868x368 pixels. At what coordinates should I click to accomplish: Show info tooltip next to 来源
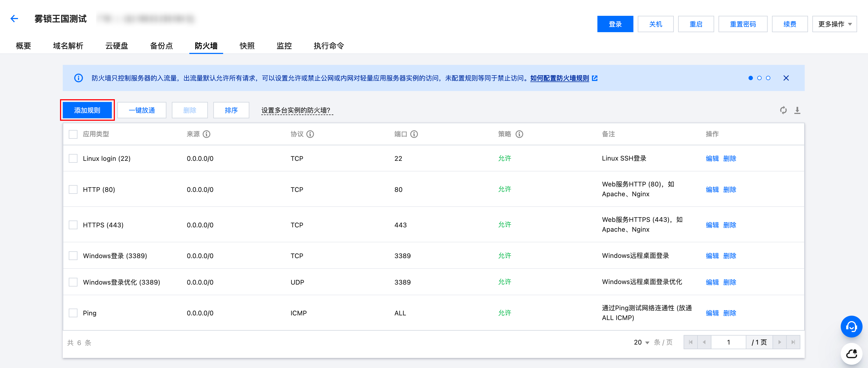pos(206,134)
